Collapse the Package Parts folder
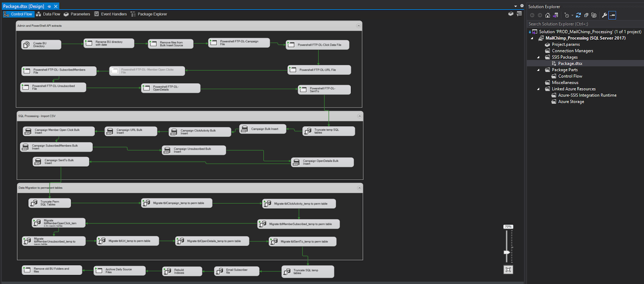 click(x=539, y=70)
